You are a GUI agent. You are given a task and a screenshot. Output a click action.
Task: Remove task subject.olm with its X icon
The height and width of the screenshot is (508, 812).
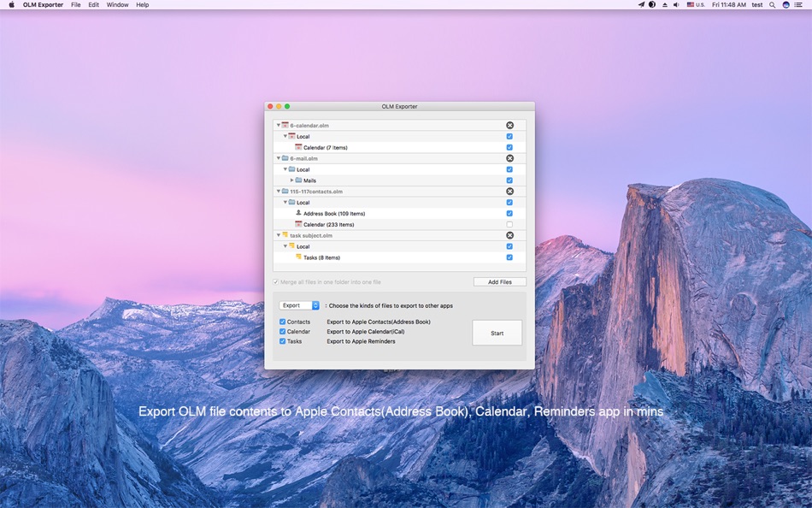click(509, 235)
